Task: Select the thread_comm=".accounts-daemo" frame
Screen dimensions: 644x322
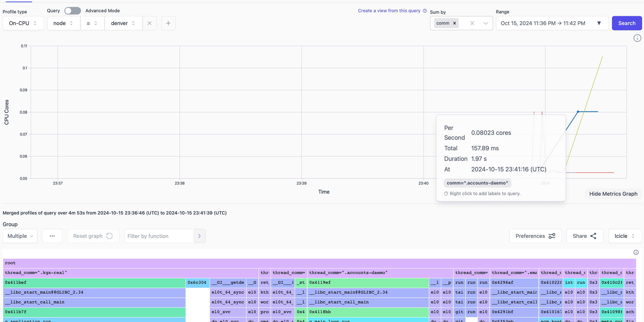Action: (x=380, y=273)
